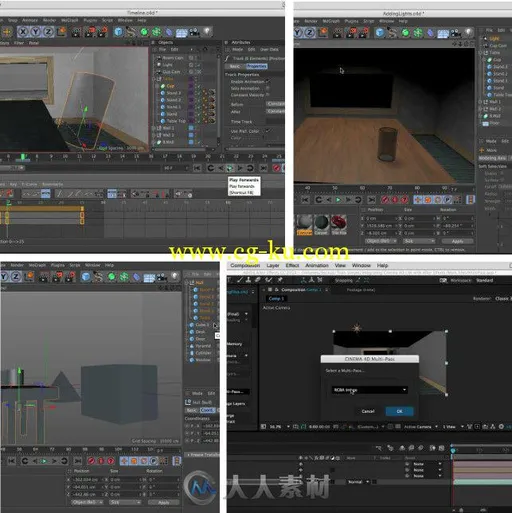Select Comp 1 tab in After Effects viewer
The image size is (512, 513).
point(276,298)
